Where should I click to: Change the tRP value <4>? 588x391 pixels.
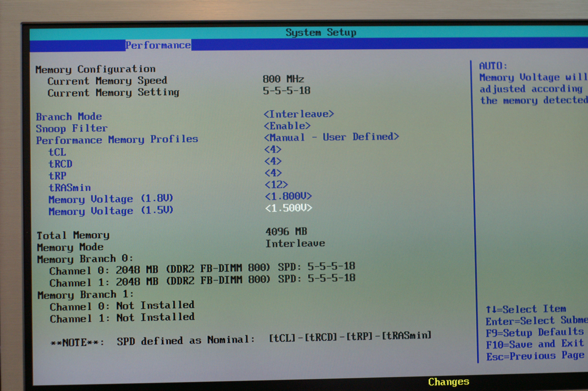tap(273, 173)
